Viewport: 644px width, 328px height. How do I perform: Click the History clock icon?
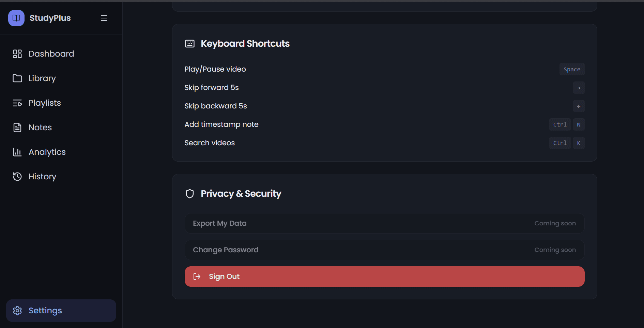(17, 177)
